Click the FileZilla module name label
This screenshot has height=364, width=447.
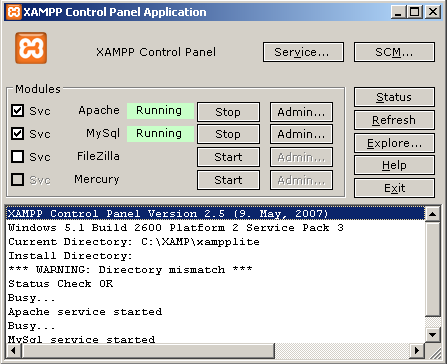coord(98,156)
